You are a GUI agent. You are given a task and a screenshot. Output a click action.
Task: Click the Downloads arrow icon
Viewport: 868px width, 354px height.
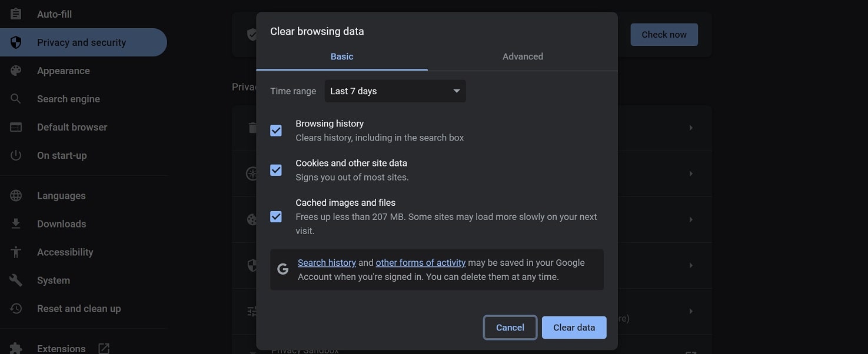pyautogui.click(x=16, y=224)
